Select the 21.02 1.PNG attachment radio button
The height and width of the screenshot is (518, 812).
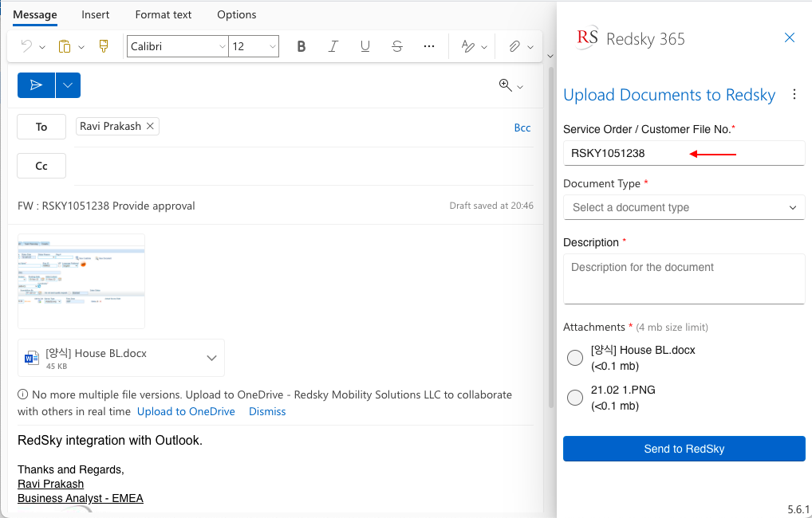tap(575, 398)
